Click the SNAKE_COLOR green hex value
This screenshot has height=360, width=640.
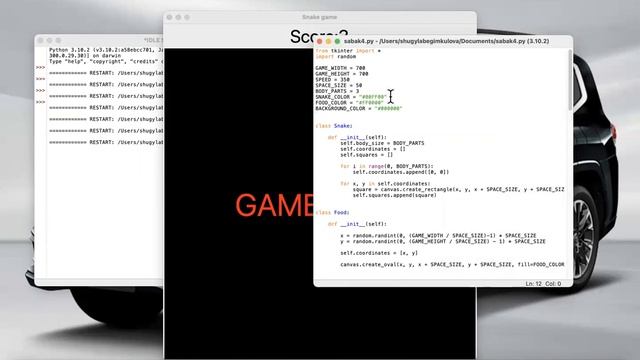coord(373,97)
